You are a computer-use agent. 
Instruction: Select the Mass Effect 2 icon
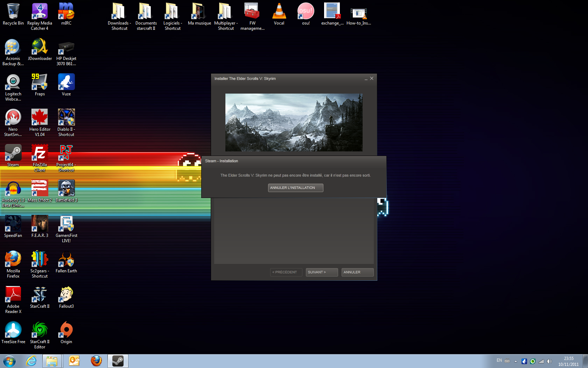pos(40,192)
